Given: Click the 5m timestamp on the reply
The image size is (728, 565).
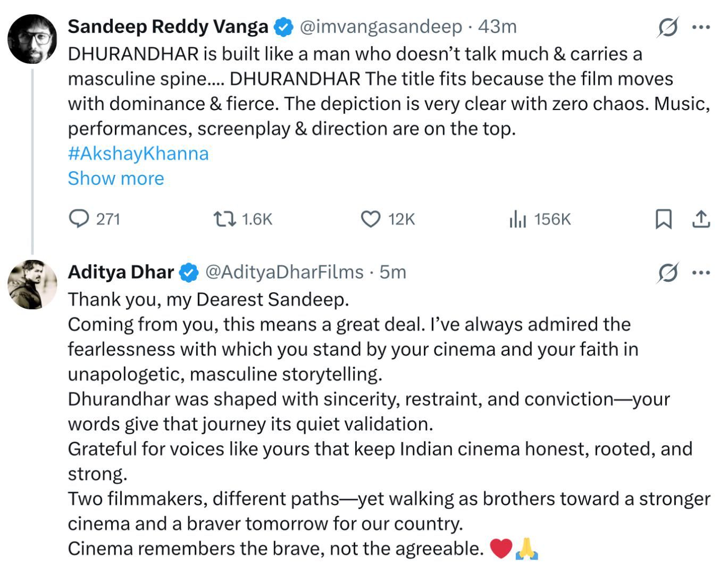Looking at the screenshot, I should [x=393, y=272].
